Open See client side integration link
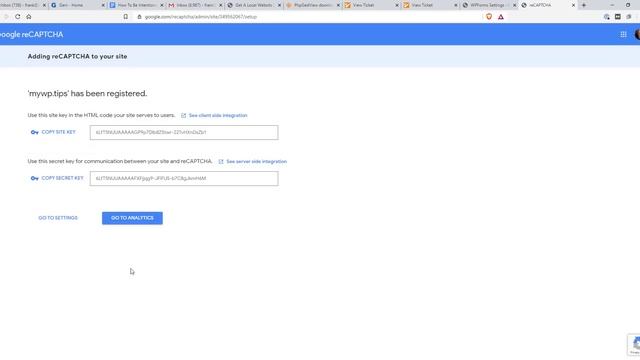 (218, 116)
